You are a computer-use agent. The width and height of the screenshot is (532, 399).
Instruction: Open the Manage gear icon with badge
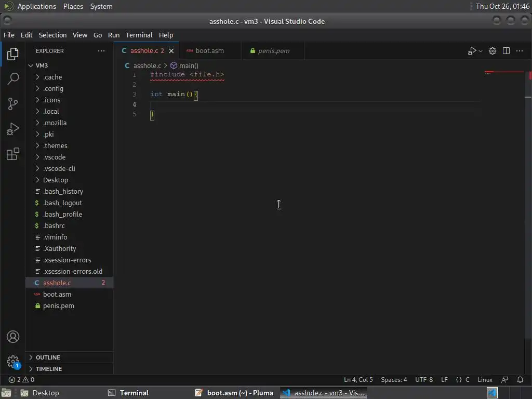(x=13, y=362)
